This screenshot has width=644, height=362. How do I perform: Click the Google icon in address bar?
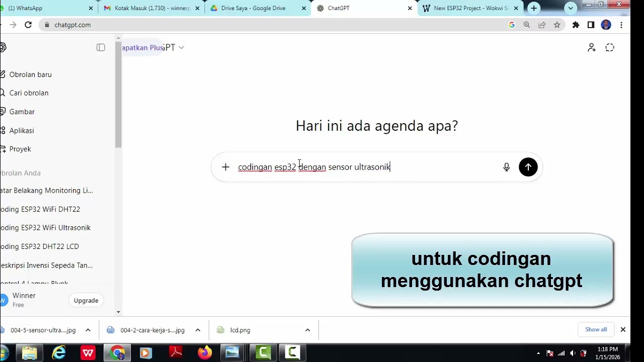click(512, 25)
